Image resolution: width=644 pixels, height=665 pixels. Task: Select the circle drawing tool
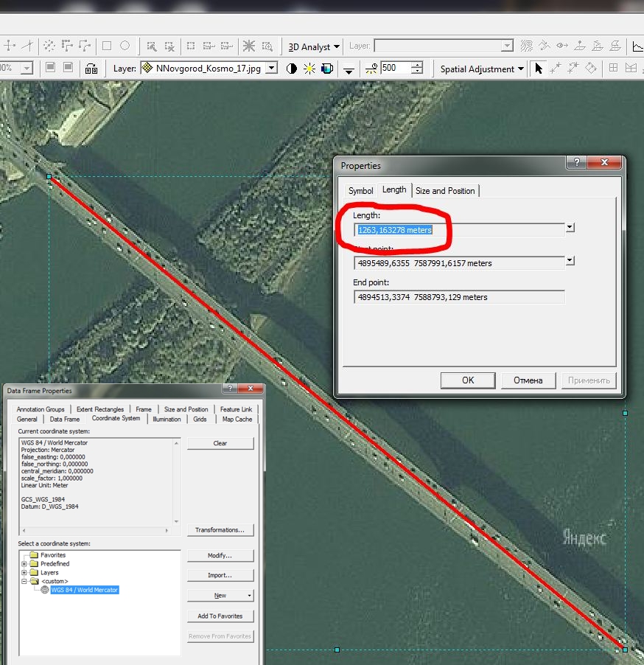pos(125,46)
